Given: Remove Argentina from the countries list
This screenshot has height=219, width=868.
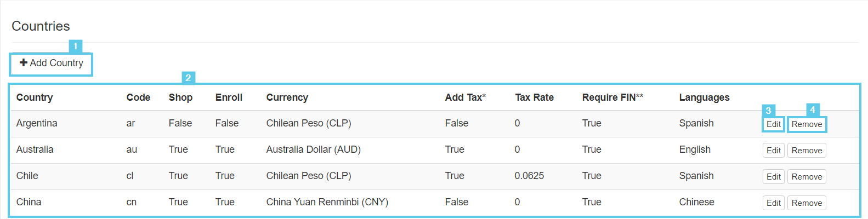Looking at the screenshot, I should [807, 124].
